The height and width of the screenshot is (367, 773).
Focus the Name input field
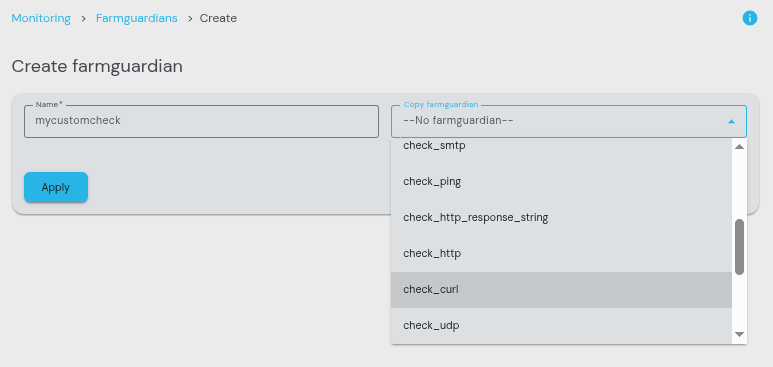[x=201, y=121]
